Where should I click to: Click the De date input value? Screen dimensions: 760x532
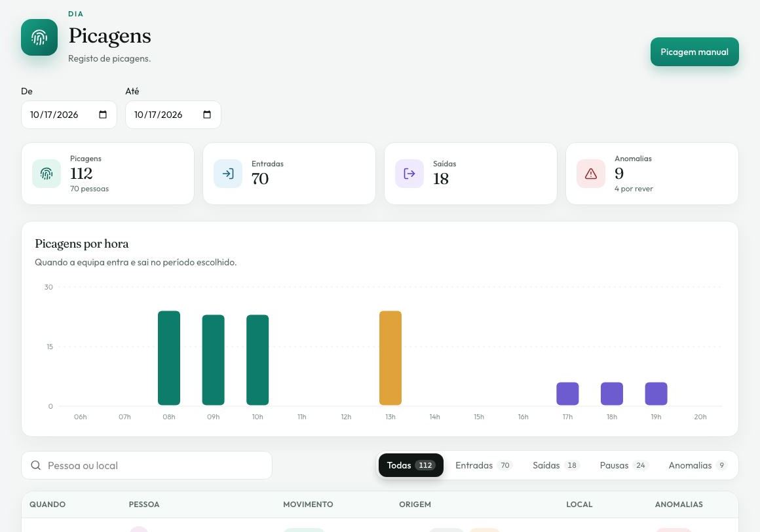[54, 115]
